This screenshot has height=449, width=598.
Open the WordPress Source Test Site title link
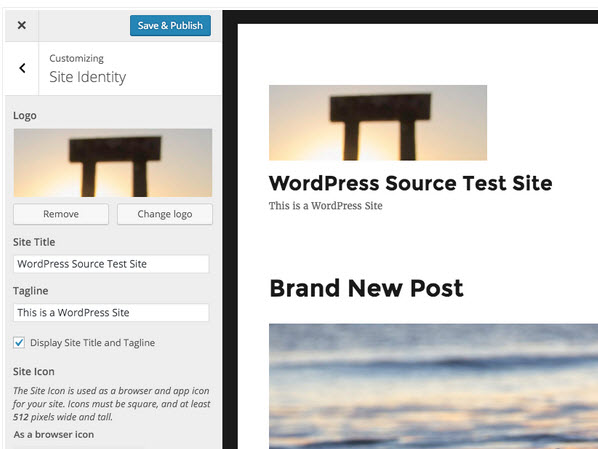coord(410,183)
